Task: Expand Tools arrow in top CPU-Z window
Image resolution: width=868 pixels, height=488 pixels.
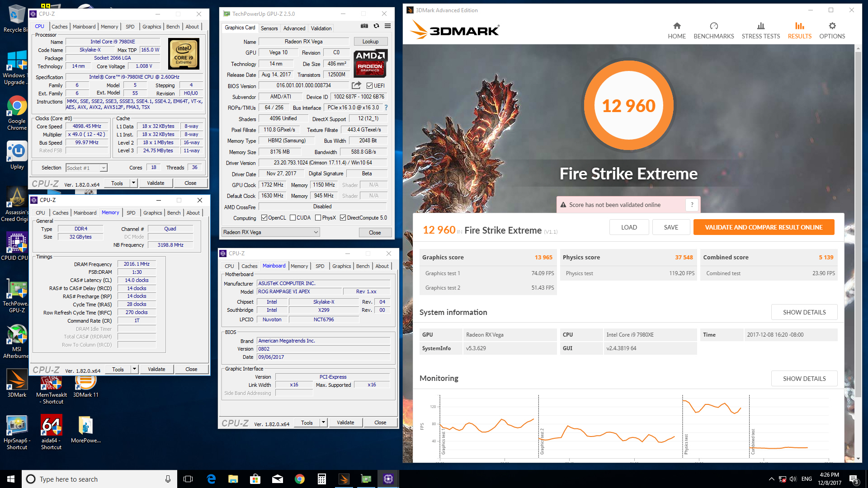Action: (133, 183)
